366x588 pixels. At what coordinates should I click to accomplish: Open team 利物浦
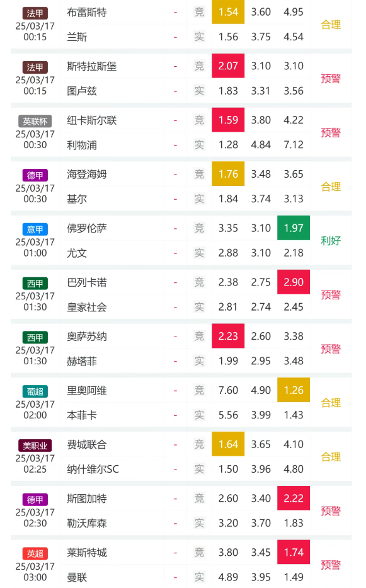click(x=82, y=145)
